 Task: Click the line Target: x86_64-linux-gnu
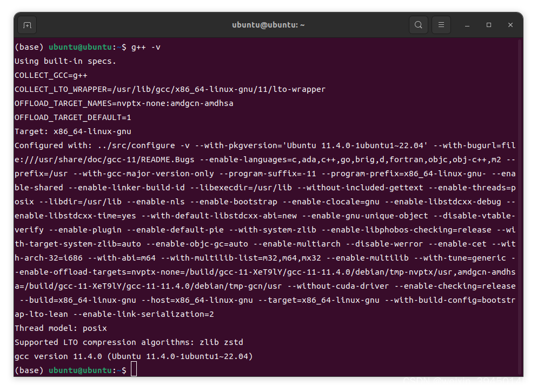click(72, 131)
